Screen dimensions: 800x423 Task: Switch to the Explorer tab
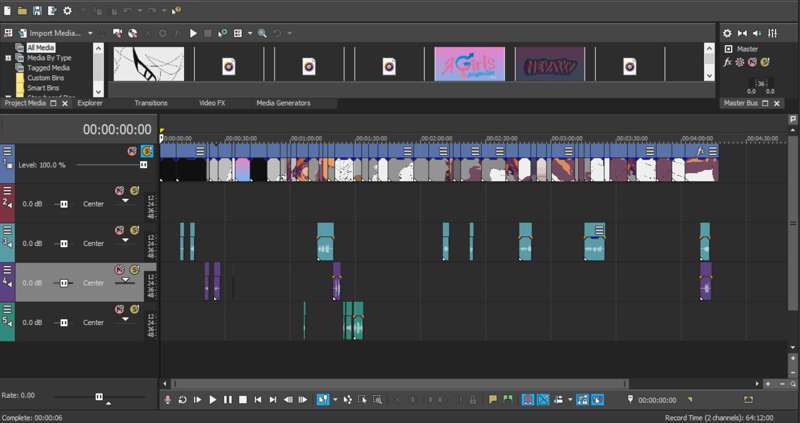(x=90, y=103)
